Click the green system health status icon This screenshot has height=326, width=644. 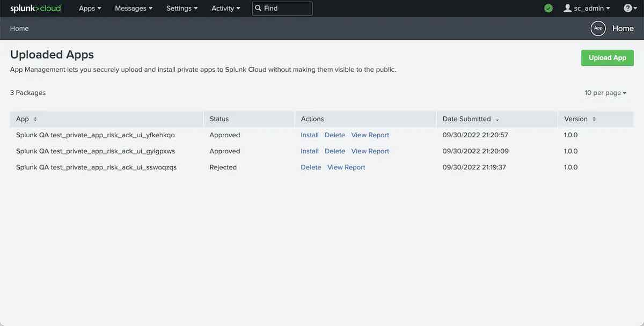pyautogui.click(x=548, y=8)
